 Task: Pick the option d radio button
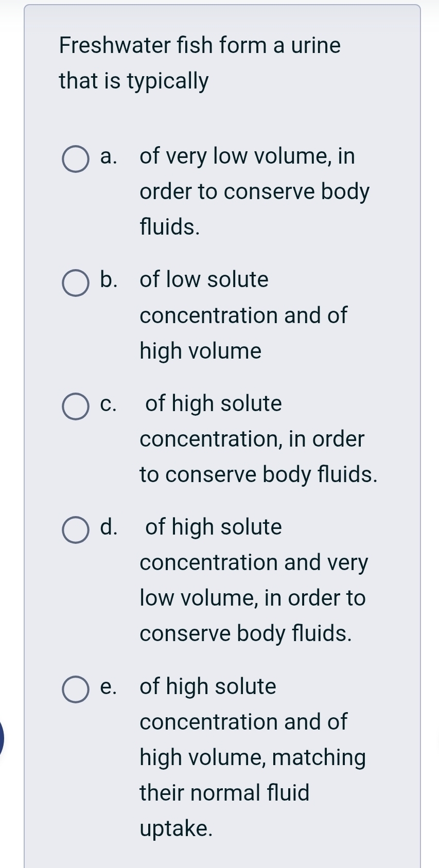click(75, 530)
